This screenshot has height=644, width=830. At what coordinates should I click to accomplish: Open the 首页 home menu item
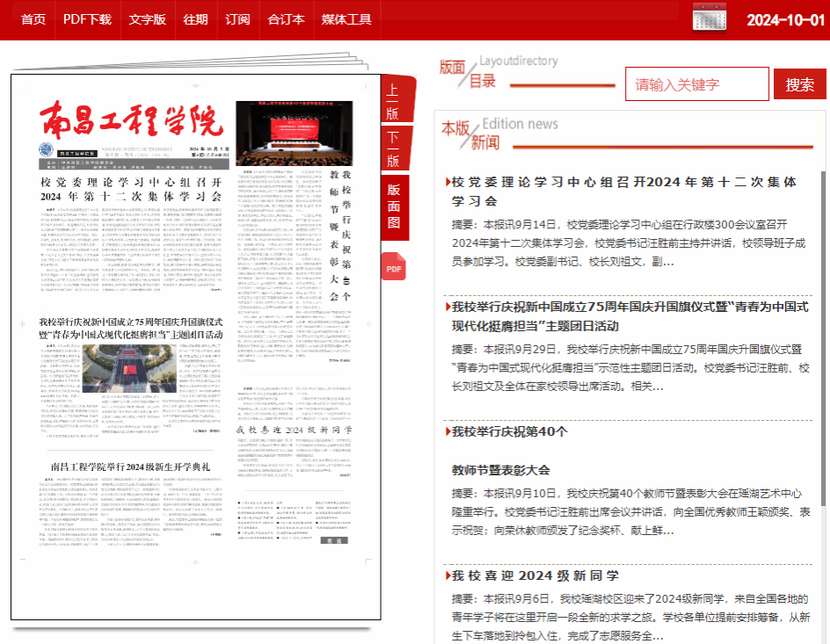pyautogui.click(x=33, y=19)
